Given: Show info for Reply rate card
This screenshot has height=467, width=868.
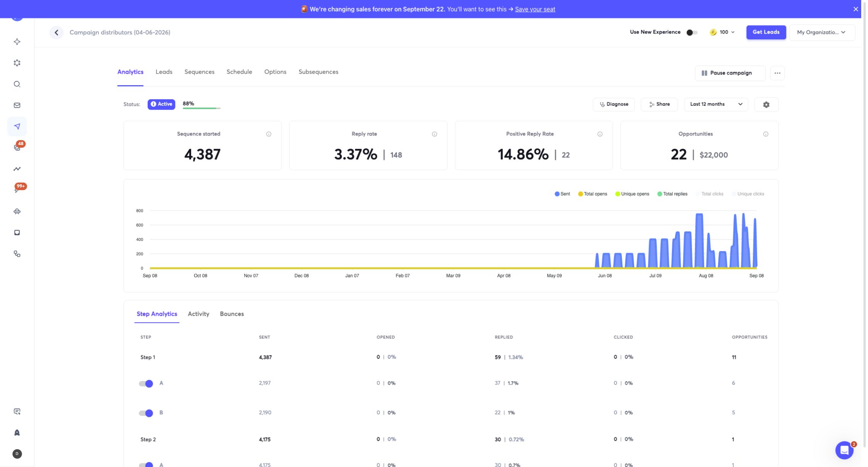Looking at the screenshot, I should tap(434, 134).
